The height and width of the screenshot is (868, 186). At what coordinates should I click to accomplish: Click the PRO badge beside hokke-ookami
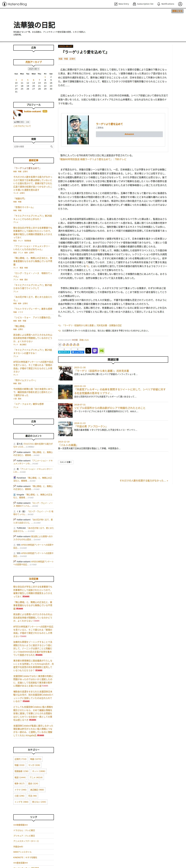pos(45,111)
